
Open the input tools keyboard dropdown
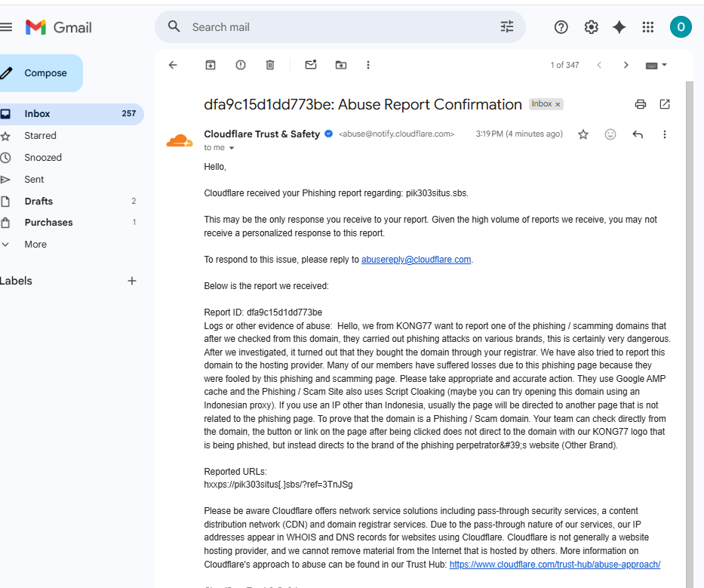pyautogui.click(x=656, y=65)
